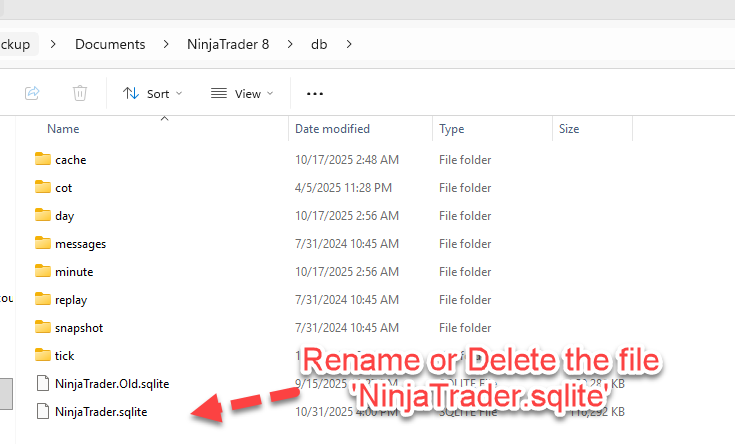The image size is (735, 444).
Task: Click the NinjaTrader.sqlite file icon
Action: coord(43,412)
